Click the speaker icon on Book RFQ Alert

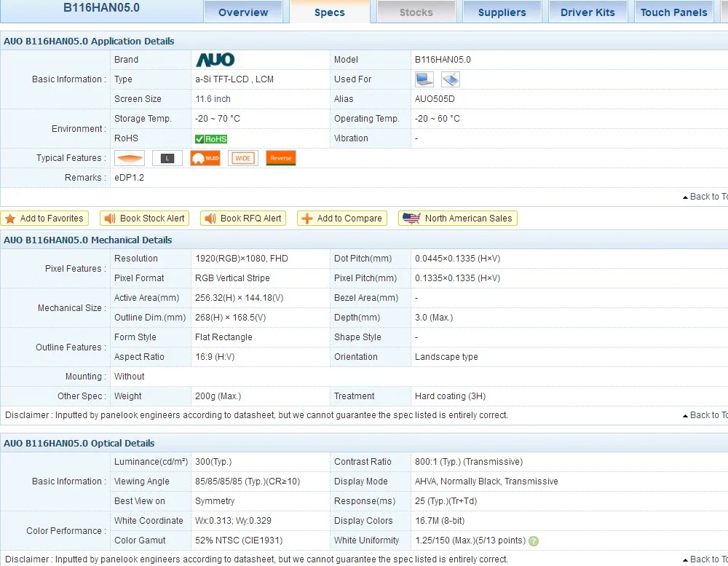pyautogui.click(x=210, y=219)
